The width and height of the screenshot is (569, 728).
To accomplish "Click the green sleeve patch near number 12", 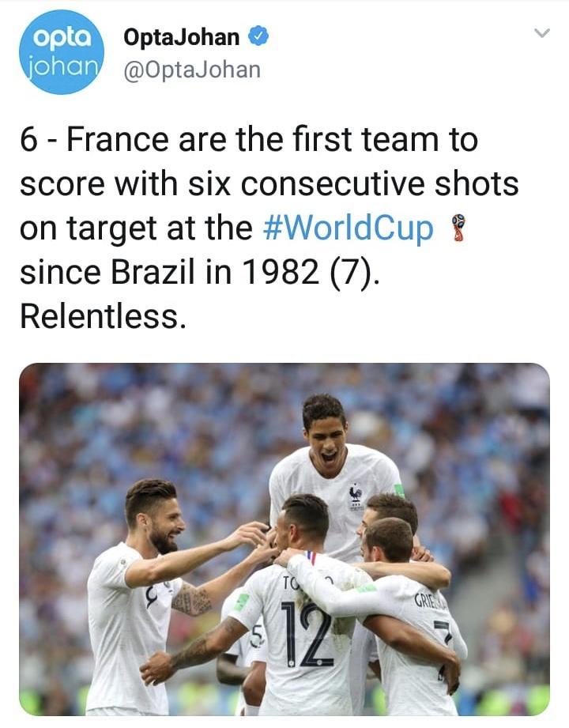I will click(x=241, y=602).
